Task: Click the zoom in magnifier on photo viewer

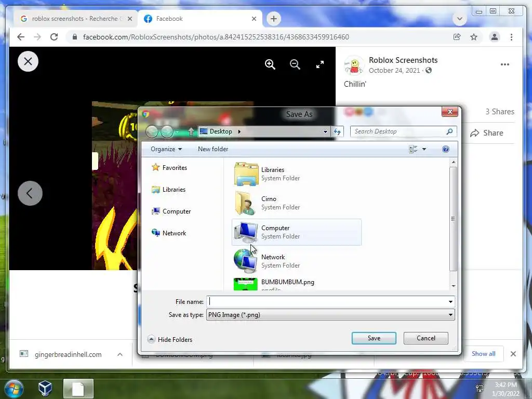Action: click(270, 64)
